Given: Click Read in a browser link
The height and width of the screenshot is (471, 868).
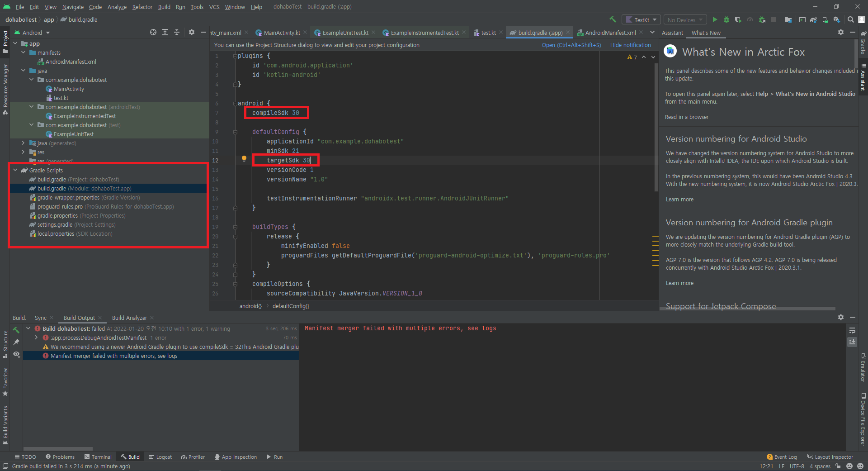Looking at the screenshot, I should [x=686, y=117].
